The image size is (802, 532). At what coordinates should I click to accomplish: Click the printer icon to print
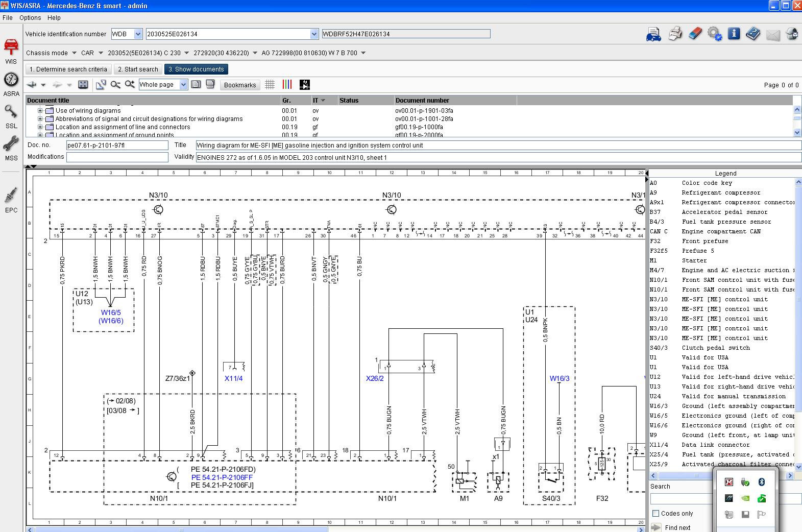(675, 34)
